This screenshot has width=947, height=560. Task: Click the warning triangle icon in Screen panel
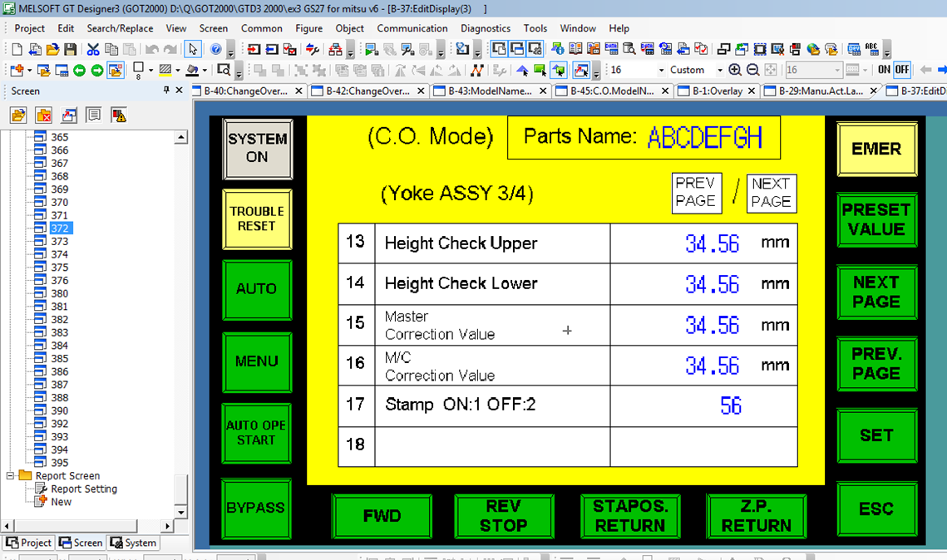[x=118, y=115]
